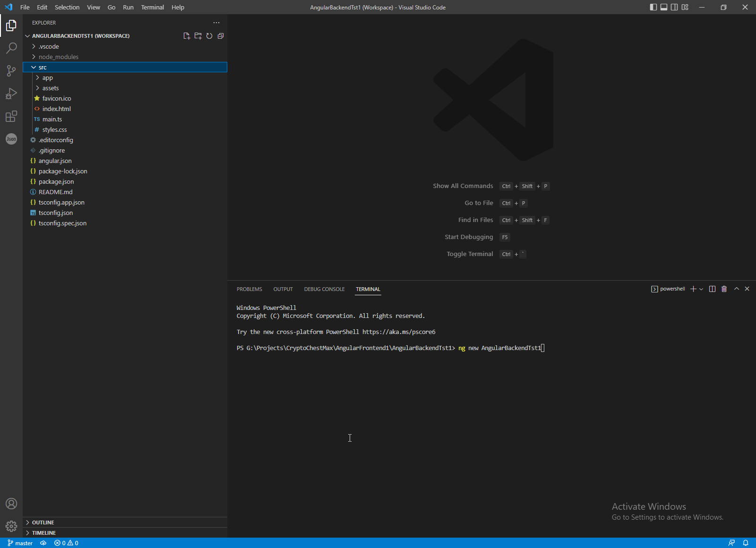Click the New Folder icon in Explorer
Viewport: 756px width, 548px height.
click(x=198, y=36)
